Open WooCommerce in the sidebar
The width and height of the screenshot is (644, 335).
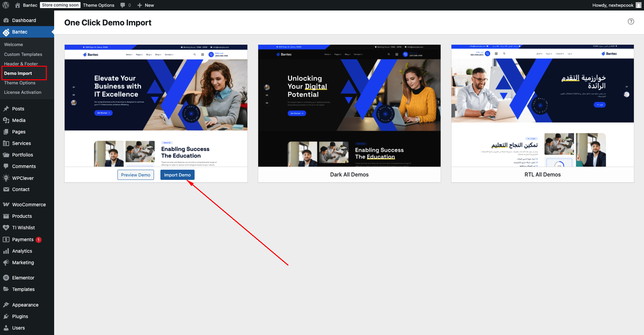[x=29, y=205]
